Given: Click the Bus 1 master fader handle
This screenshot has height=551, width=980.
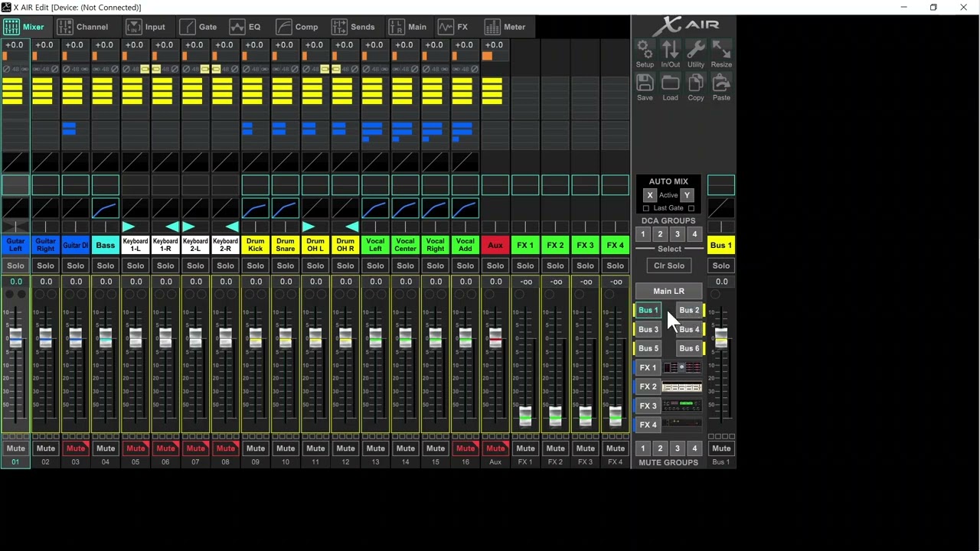Looking at the screenshot, I should click(x=721, y=337).
